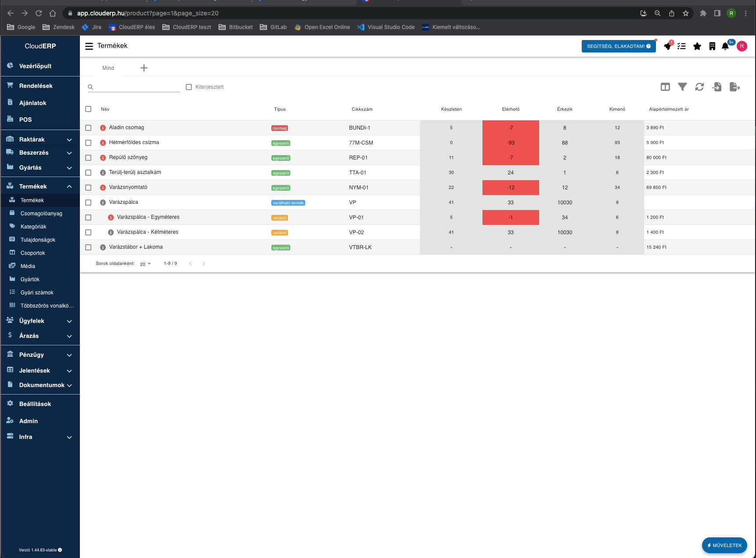Image resolution: width=756 pixels, height=558 pixels.
Task: Select the Mind tab
Action: 108,68
